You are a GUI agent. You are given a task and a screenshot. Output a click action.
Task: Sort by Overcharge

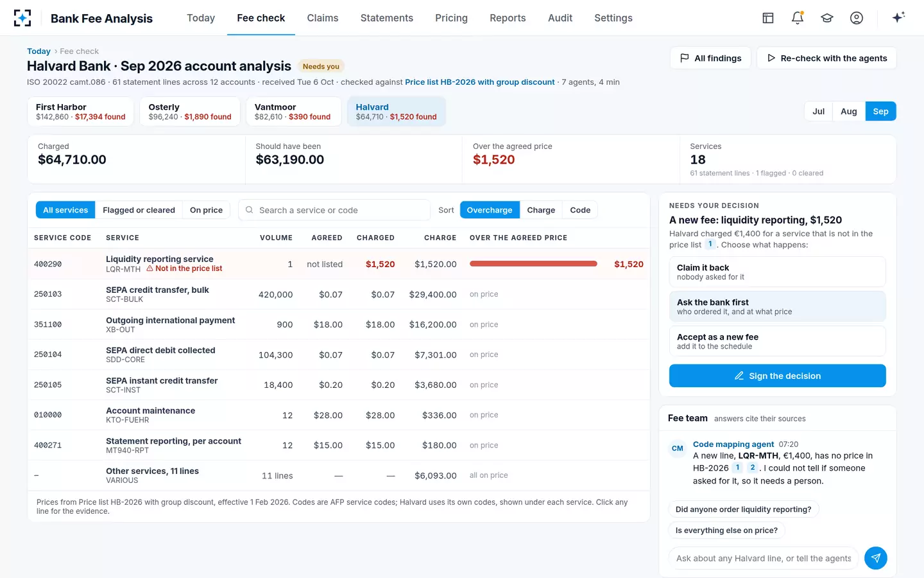490,210
